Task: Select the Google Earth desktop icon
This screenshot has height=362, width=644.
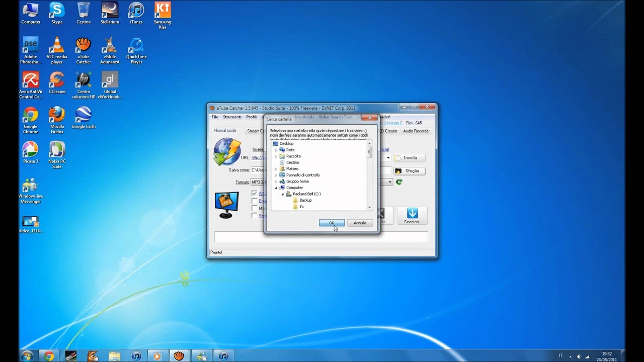Action: point(84,118)
